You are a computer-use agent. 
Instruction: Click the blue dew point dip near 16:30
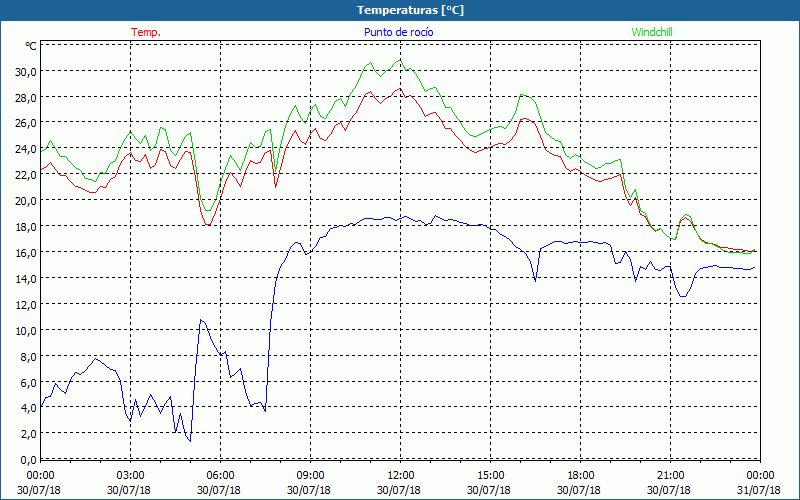(535, 281)
